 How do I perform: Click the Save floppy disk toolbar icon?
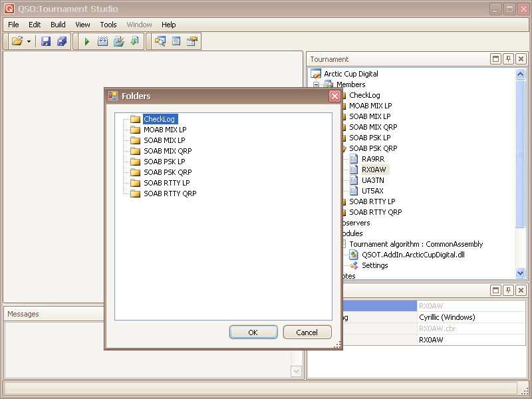[x=46, y=41]
